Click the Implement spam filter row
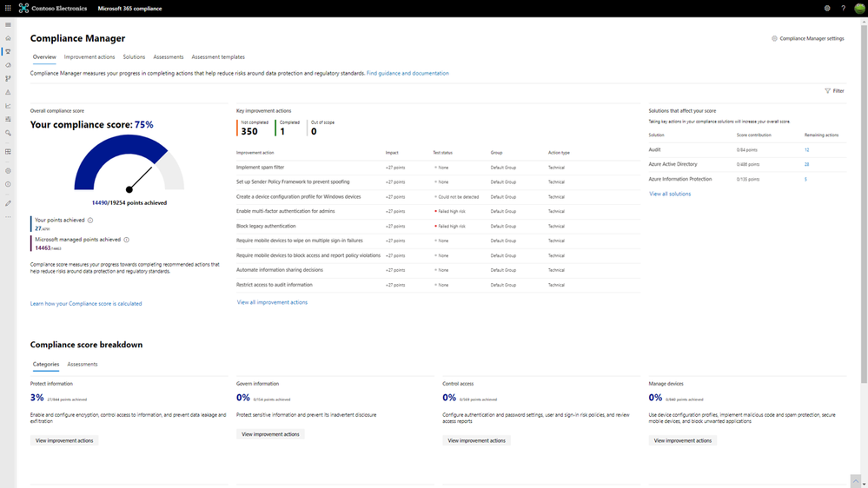868x488 pixels. point(261,167)
